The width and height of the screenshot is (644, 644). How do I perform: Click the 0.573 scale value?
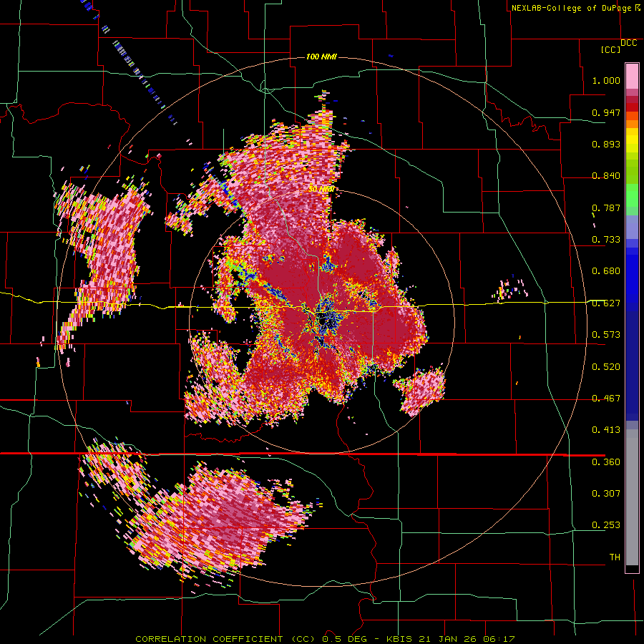606,335
